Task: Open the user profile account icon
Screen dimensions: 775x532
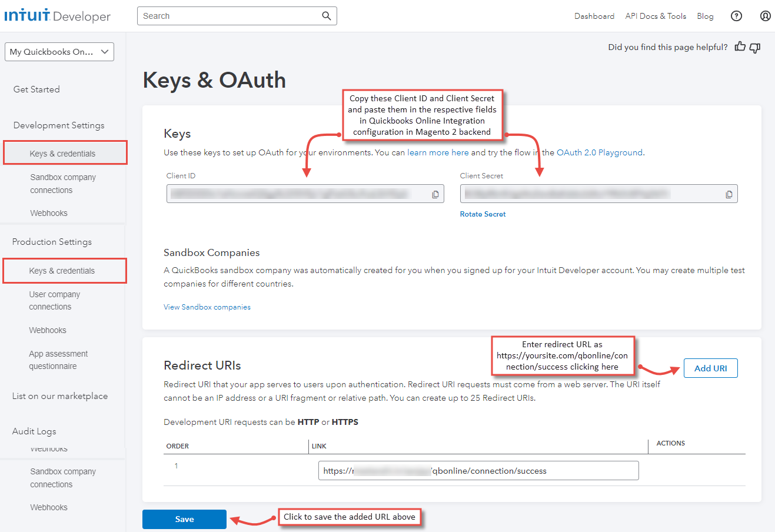Action: click(765, 16)
